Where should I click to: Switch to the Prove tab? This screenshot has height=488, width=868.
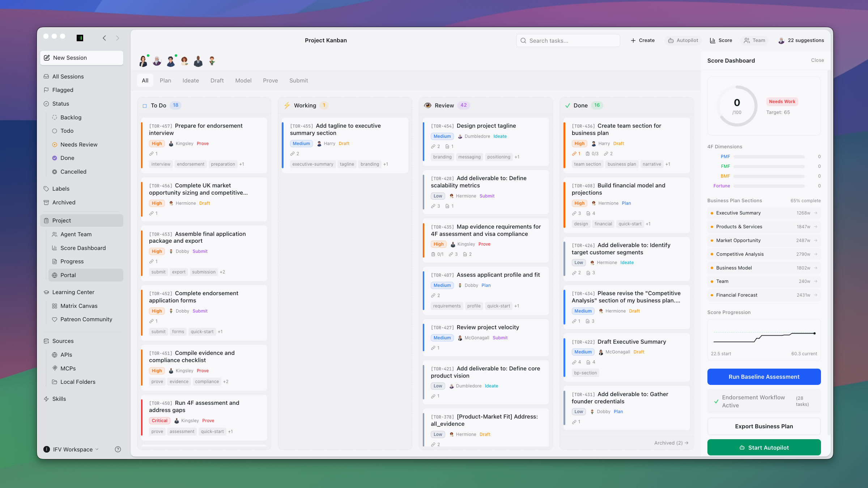coord(270,81)
